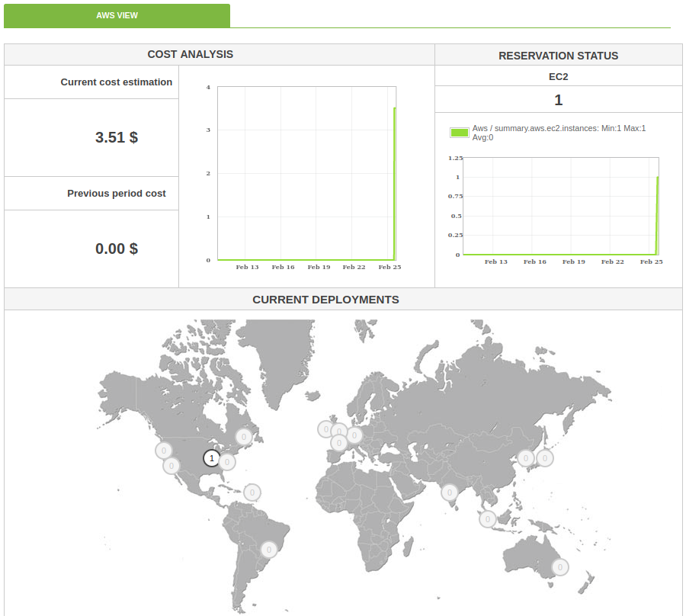Viewport: 686px width, 616px height.
Task: Click 'Feb 13' on the cost chart axis
Action: pyautogui.click(x=247, y=267)
